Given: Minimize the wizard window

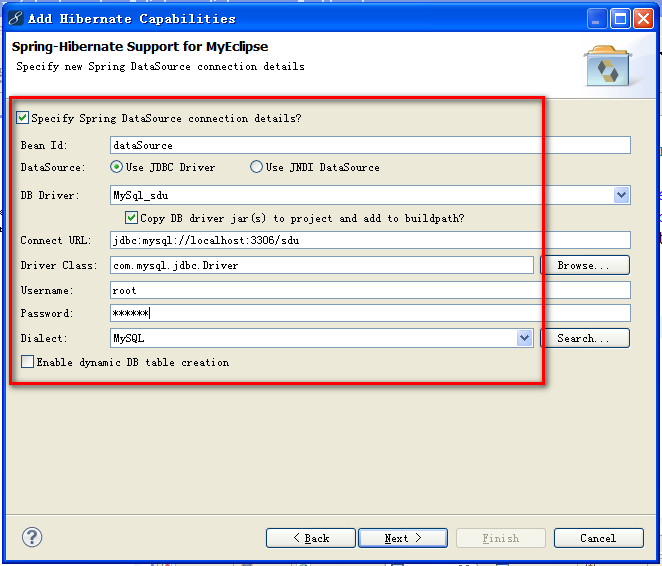Looking at the screenshot, I should (597, 19).
